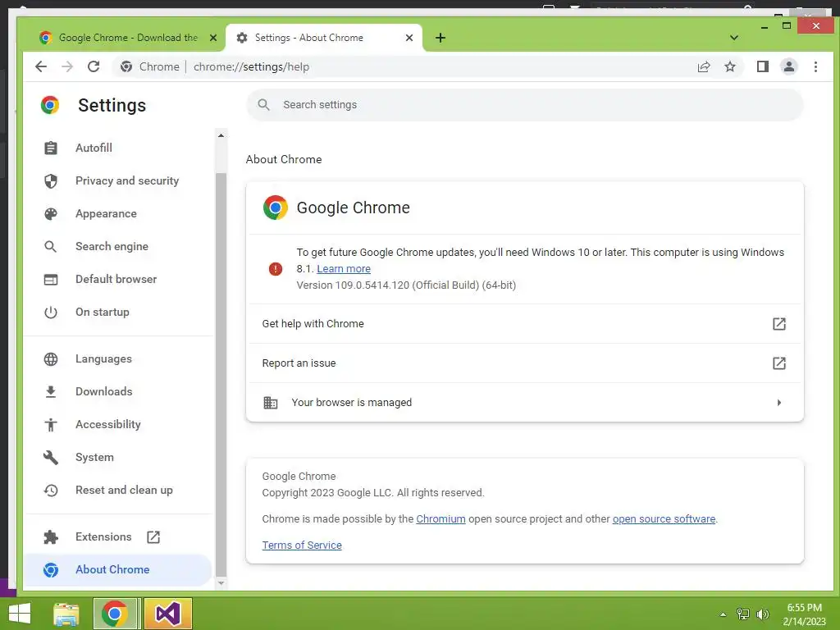Click the site info Chrome chip

click(x=150, y=67)
